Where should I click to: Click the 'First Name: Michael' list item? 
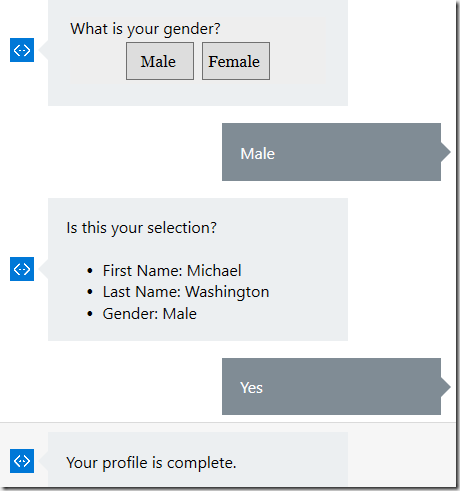coord(172,270)
